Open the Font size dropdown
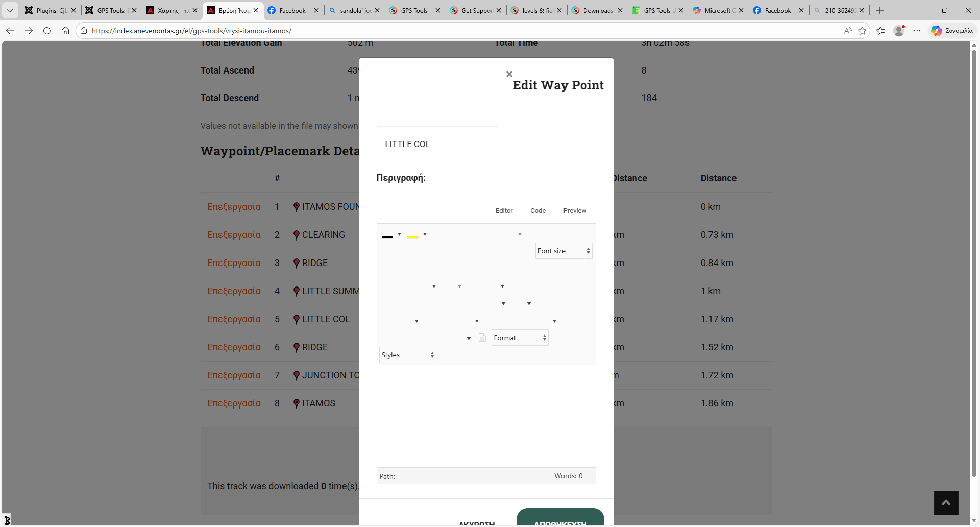Viewport: 980px width, 527px height. (563, 251)
